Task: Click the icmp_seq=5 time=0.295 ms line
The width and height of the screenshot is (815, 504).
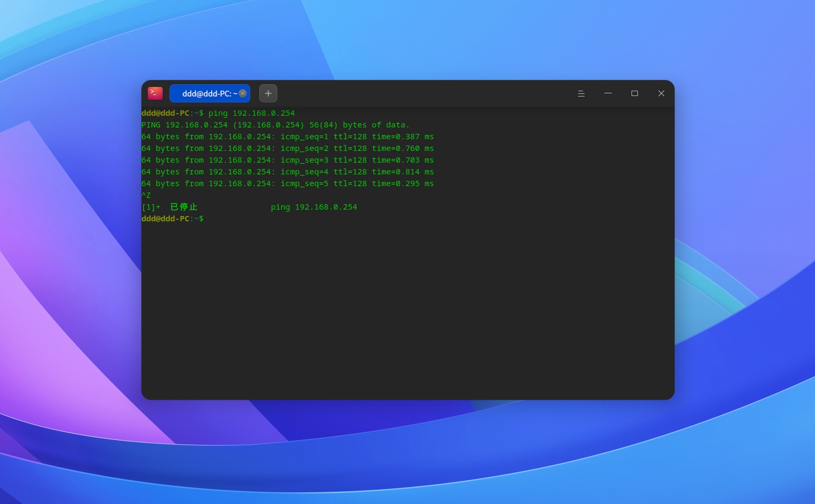Action: coord(287,183)
